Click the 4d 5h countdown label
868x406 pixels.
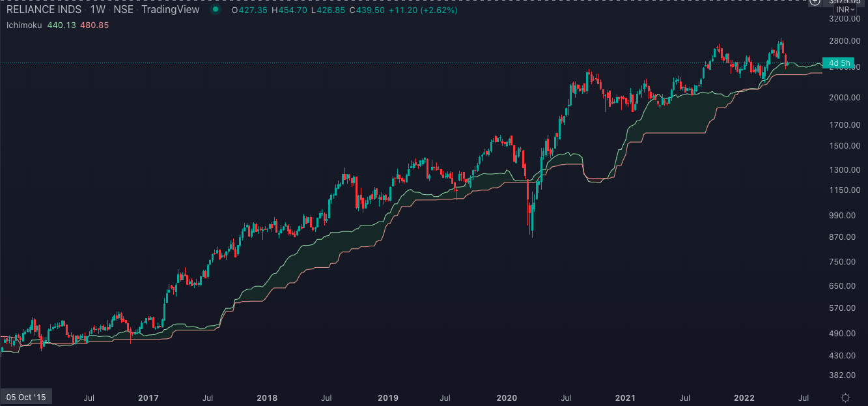tap(838, 63)
